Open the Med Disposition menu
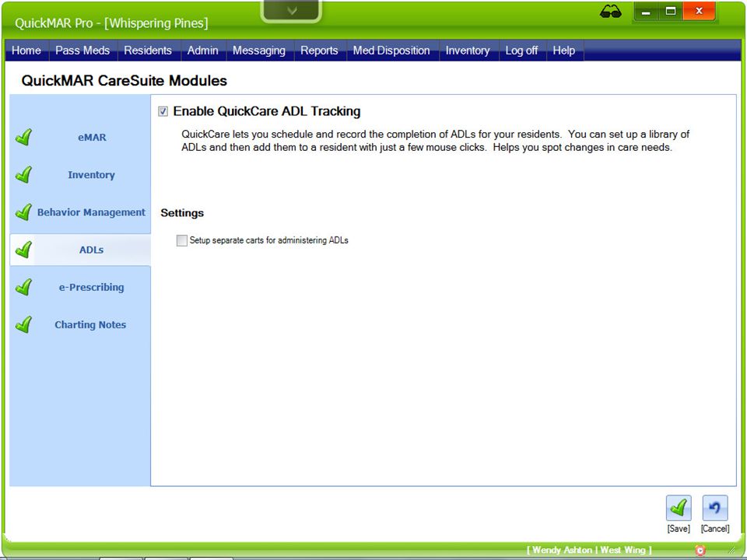This screenshot has height=560, width=747. tap(391, 51)
